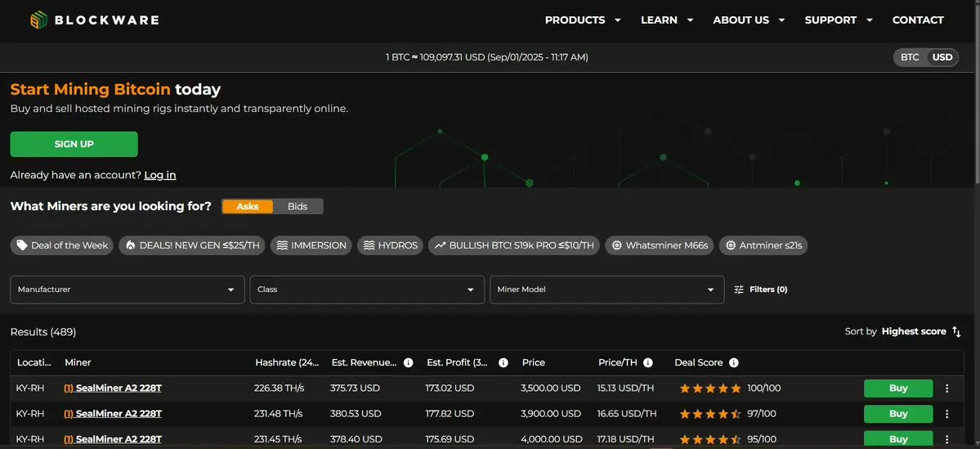Open the Class dropdown
This screenshot has height=449, width=980.
367,290
